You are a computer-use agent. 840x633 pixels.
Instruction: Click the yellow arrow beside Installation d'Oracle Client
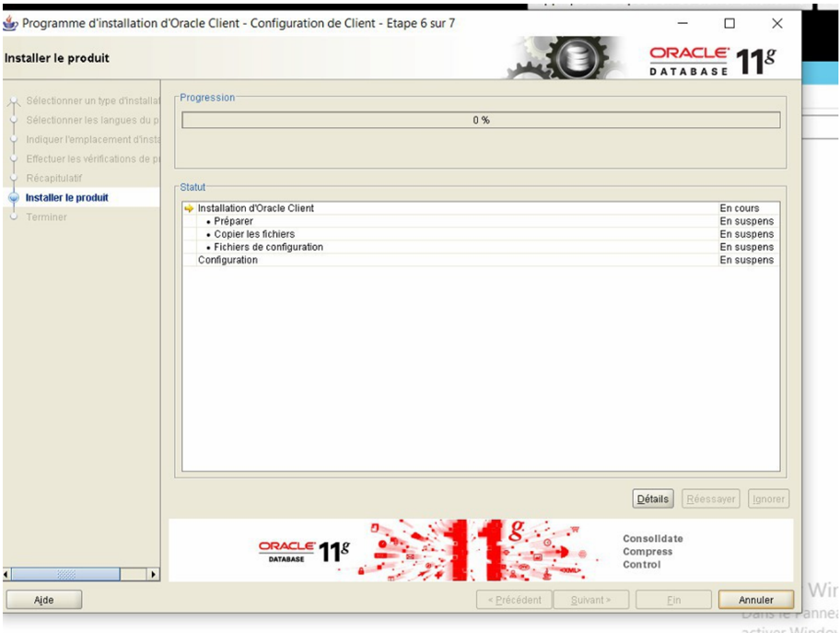189,208
